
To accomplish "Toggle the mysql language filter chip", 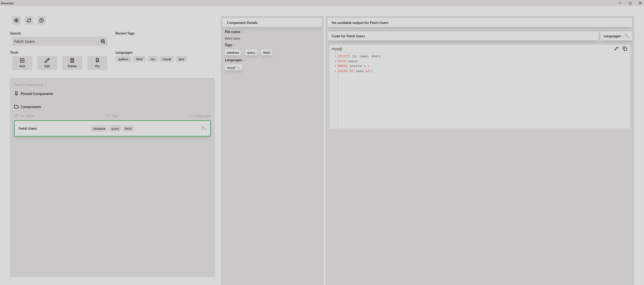I will (167, 59).
